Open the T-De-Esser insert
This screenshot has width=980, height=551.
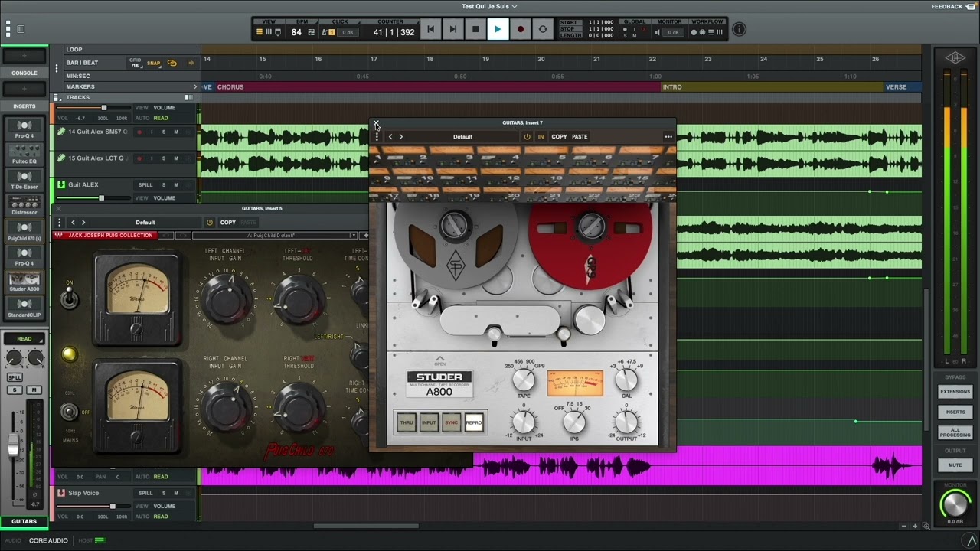[24, 178]
